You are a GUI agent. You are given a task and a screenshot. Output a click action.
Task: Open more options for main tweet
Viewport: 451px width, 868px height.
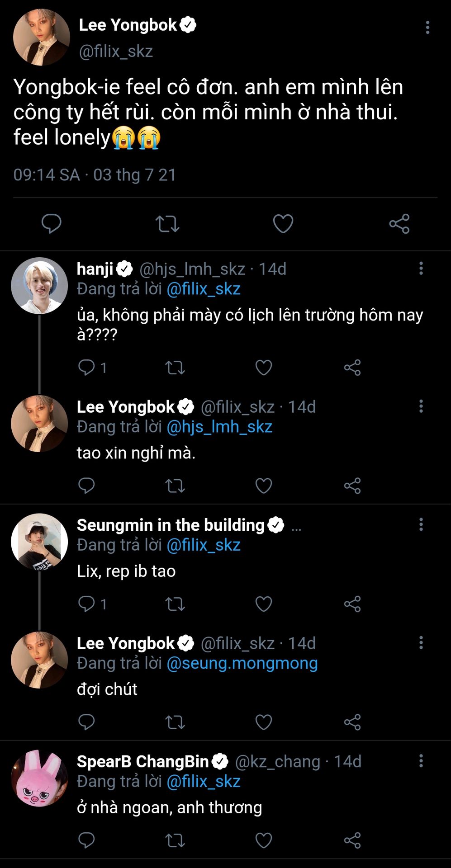427,28
